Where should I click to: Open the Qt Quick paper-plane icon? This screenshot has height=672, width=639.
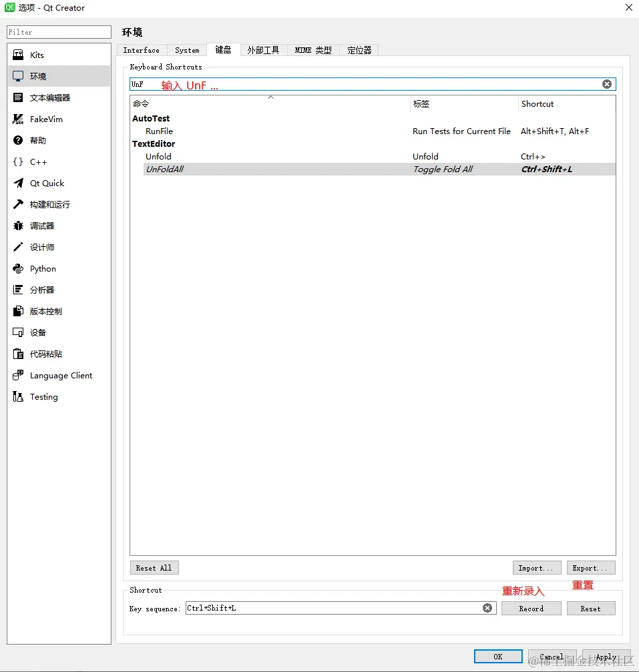coord(18,183)
